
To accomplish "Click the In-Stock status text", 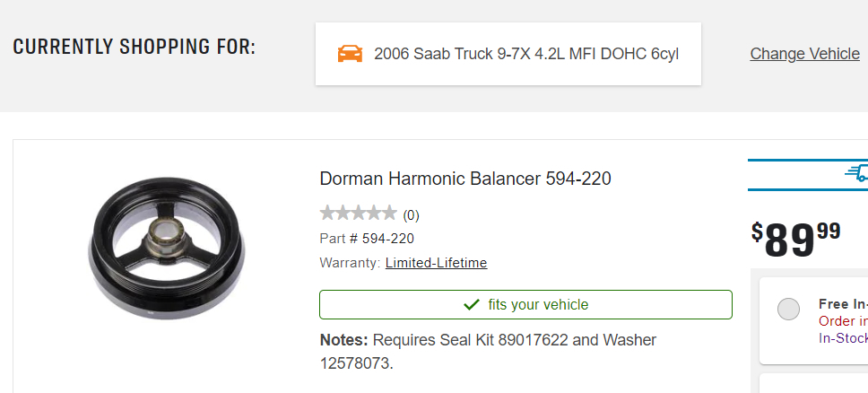I will (843, 338).
